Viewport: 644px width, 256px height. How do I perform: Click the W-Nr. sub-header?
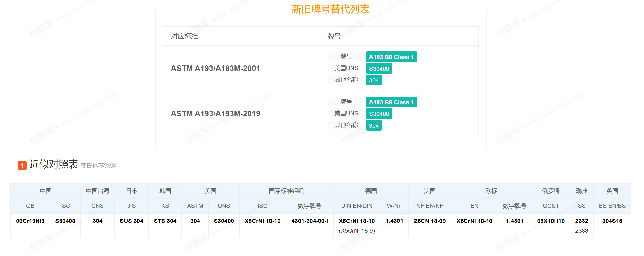394,206
